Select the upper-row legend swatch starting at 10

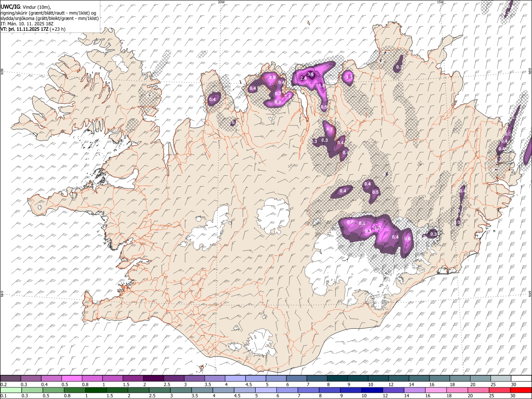coord(378,378)
